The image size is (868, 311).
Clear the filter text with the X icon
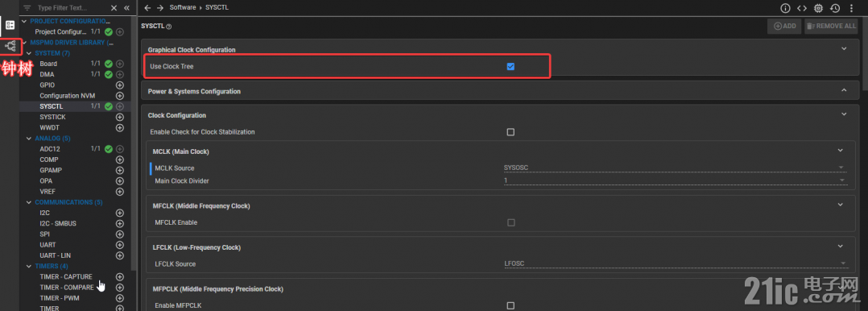coord(114,8)
